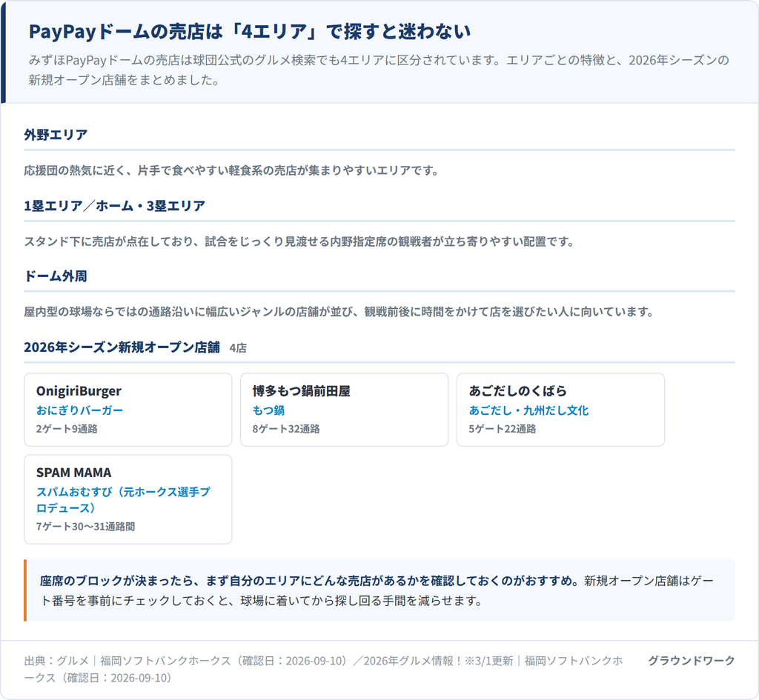Click the description starting スタンド下に売店が点在

point(299,241)
